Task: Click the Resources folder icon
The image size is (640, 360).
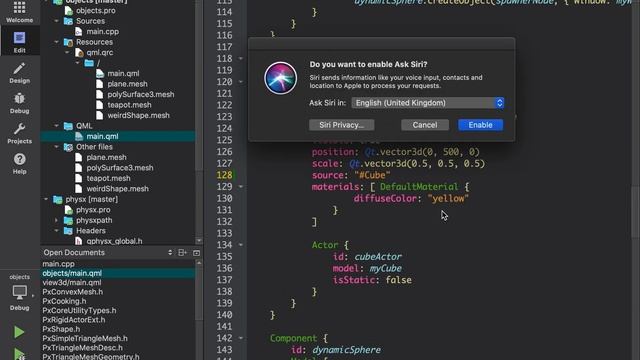Action: pos(68,42)
